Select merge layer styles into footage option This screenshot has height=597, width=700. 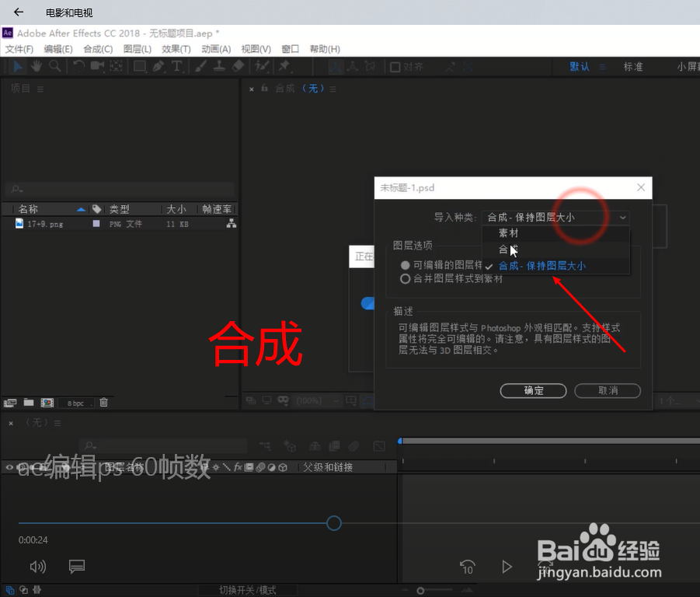click(406, 279)
